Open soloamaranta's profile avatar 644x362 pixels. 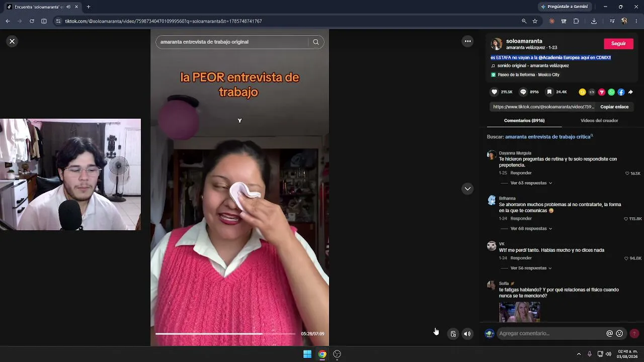pyautogui.click(x=497, y=44)
